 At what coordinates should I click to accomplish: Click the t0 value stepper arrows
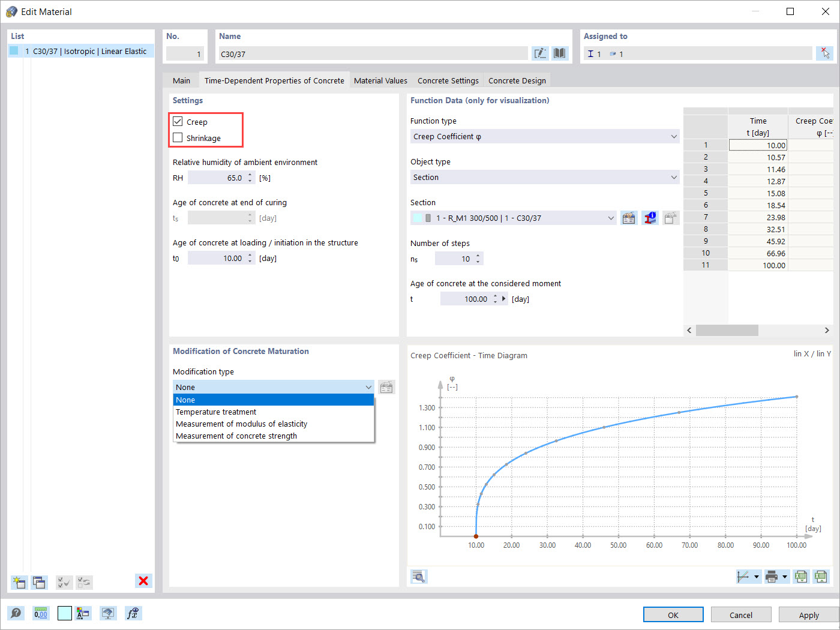pyautogui.click(x=250, y=258)
